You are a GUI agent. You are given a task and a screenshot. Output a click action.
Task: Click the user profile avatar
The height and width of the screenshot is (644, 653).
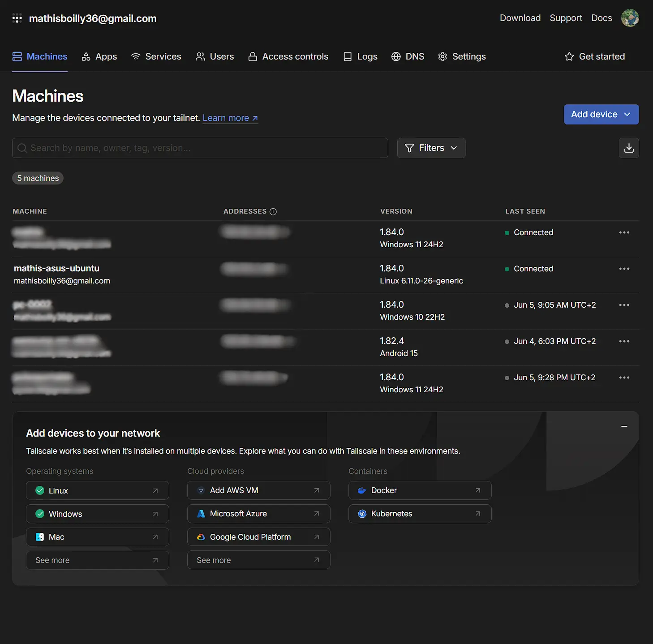pos(629,18)
